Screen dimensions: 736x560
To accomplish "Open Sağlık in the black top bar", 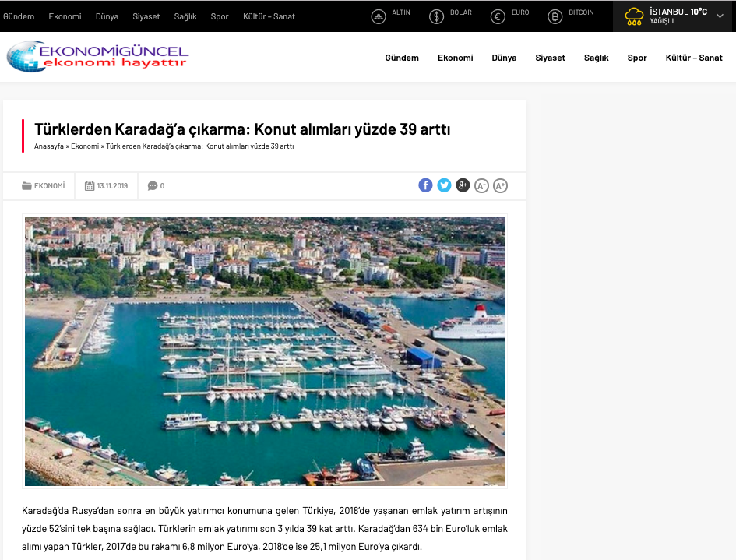I will (185, 16).
